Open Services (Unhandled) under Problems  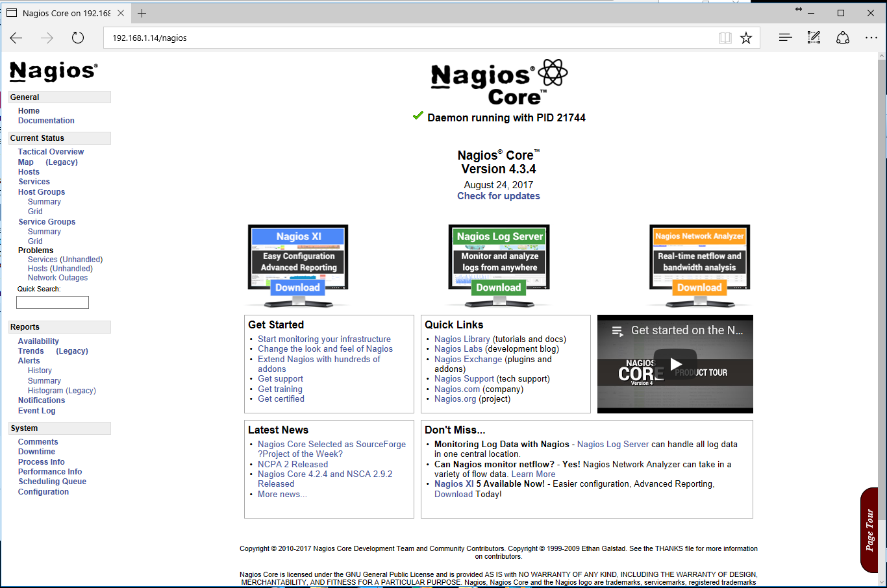coord(65,260)
